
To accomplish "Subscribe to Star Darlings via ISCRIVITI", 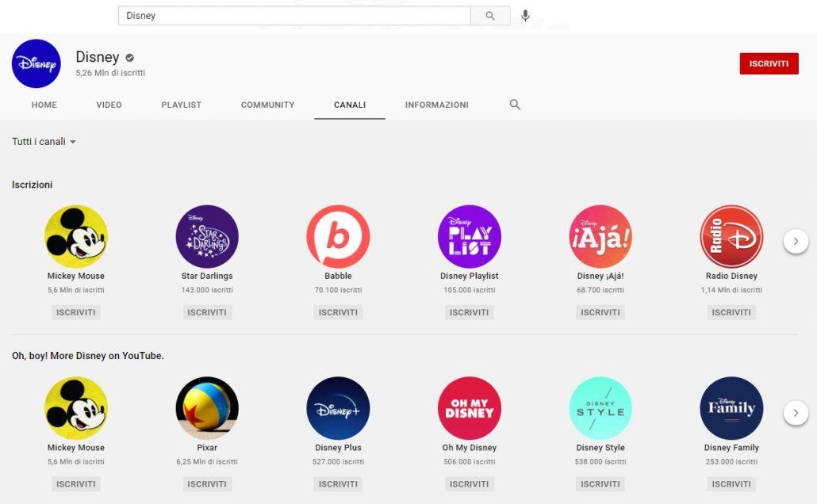I will (207, 312).
